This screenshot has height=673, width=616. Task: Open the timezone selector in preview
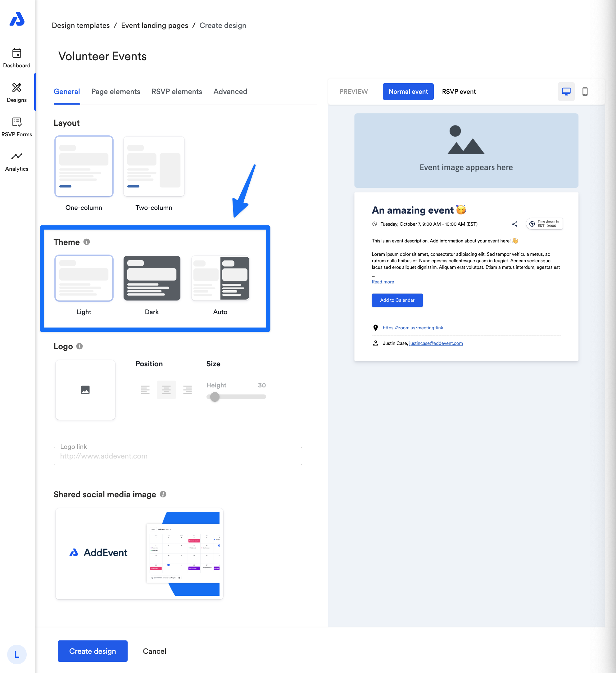coord(544,224)
